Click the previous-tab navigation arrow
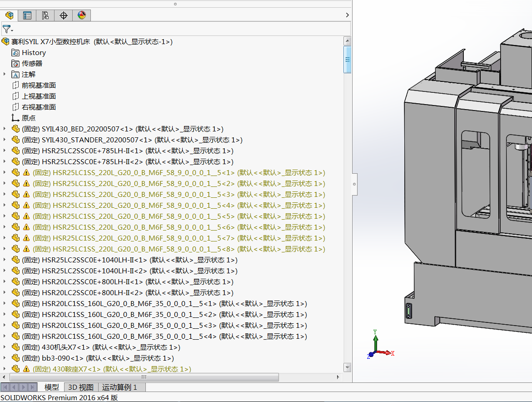532x402 pixels. 14,387
